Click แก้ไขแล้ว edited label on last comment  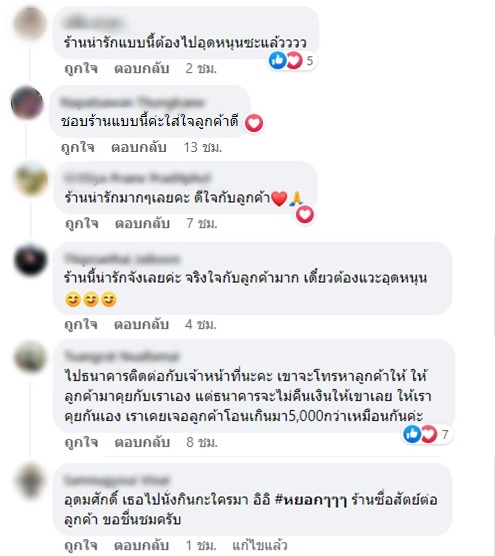260,545
